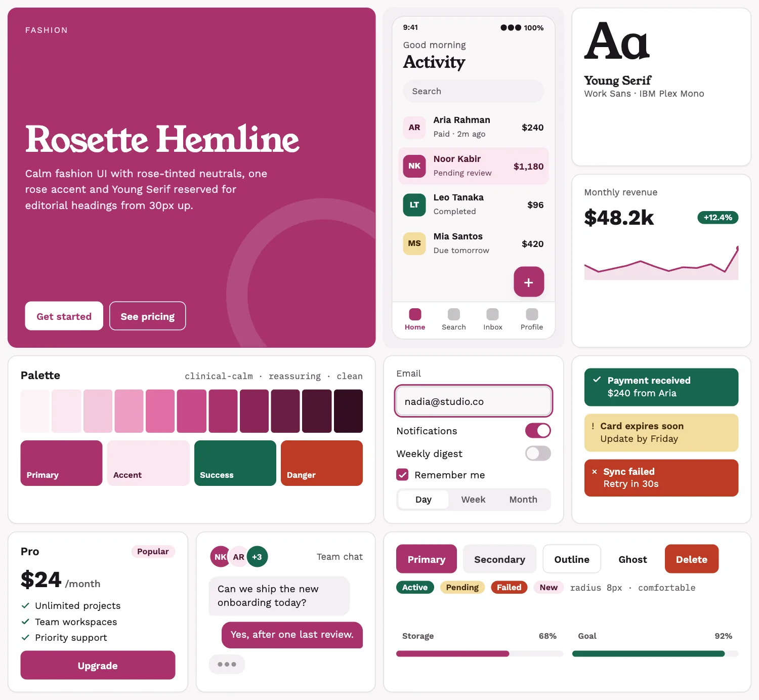Turn off the Notifications switch
759x700 pixels.
(538, 431)
